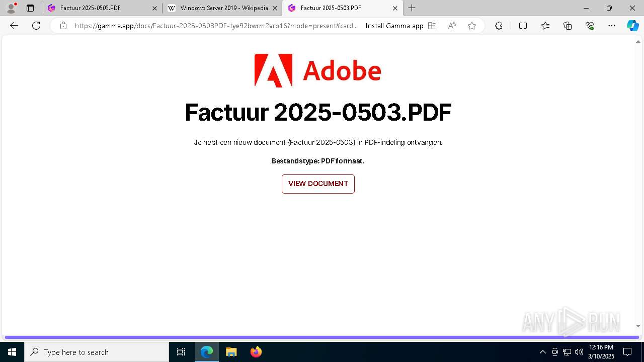Open the Edge profile icon
This screenshot has width=644, height=362.
click(11, 8)
